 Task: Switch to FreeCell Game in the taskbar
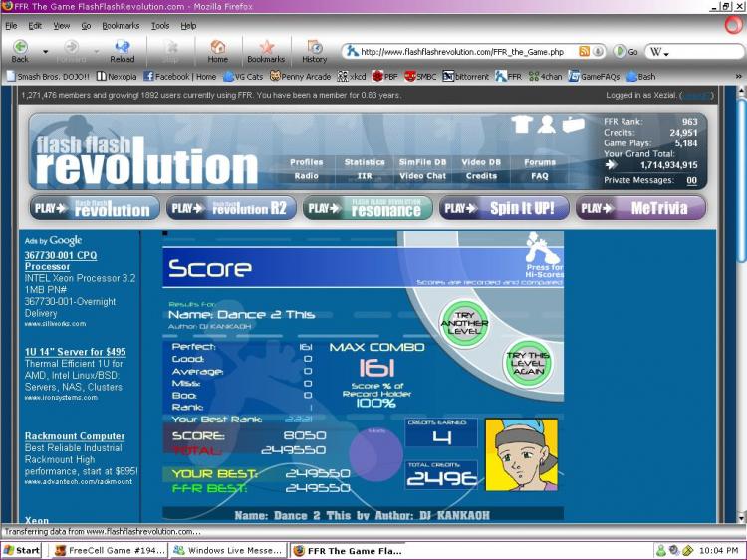[110, 550]
